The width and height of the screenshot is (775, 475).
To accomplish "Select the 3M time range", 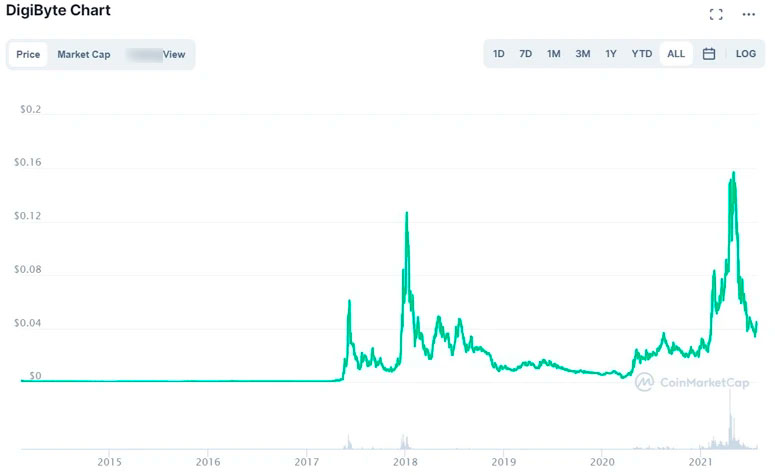I will click(x=582, y=54).
